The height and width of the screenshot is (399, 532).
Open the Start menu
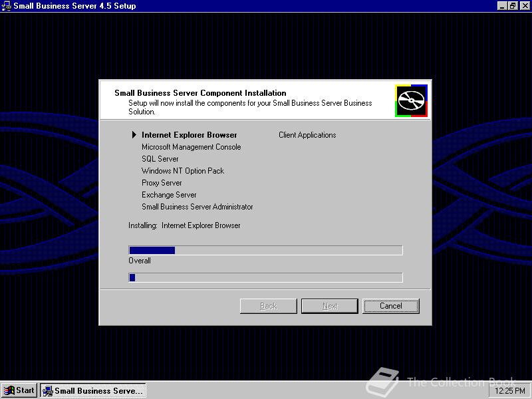click(19, 390)
